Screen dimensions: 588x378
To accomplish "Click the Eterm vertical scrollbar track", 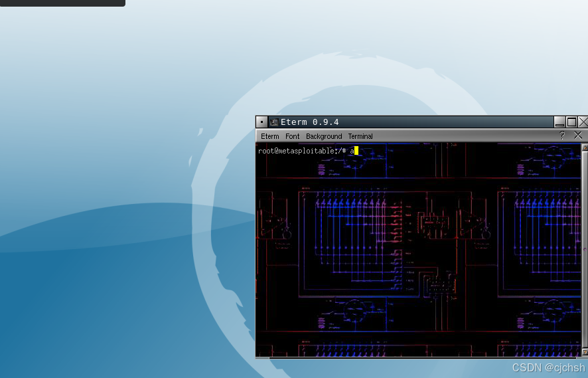I will [x=585, y=250].
